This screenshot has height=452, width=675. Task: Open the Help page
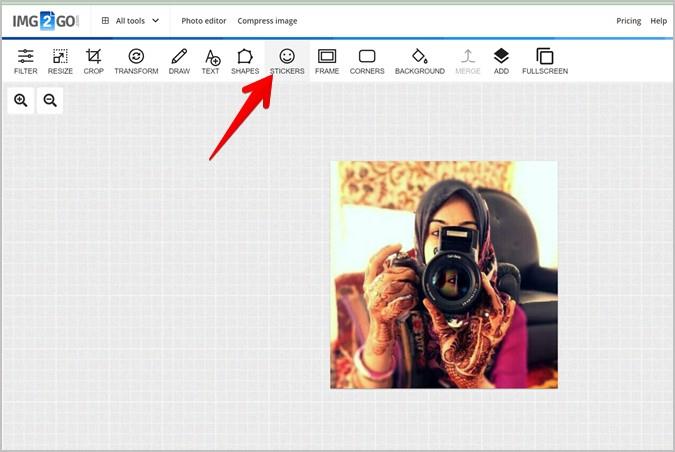point(659,21)
